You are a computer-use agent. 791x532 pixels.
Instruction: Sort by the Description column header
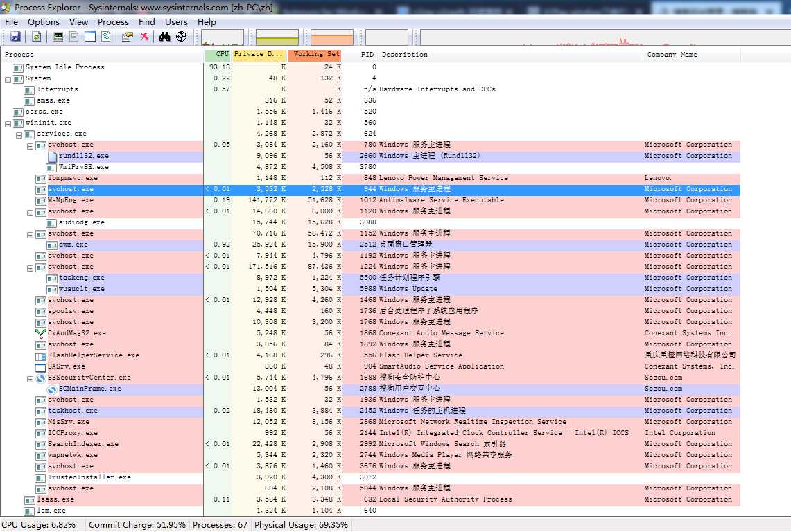click(510, 55)
